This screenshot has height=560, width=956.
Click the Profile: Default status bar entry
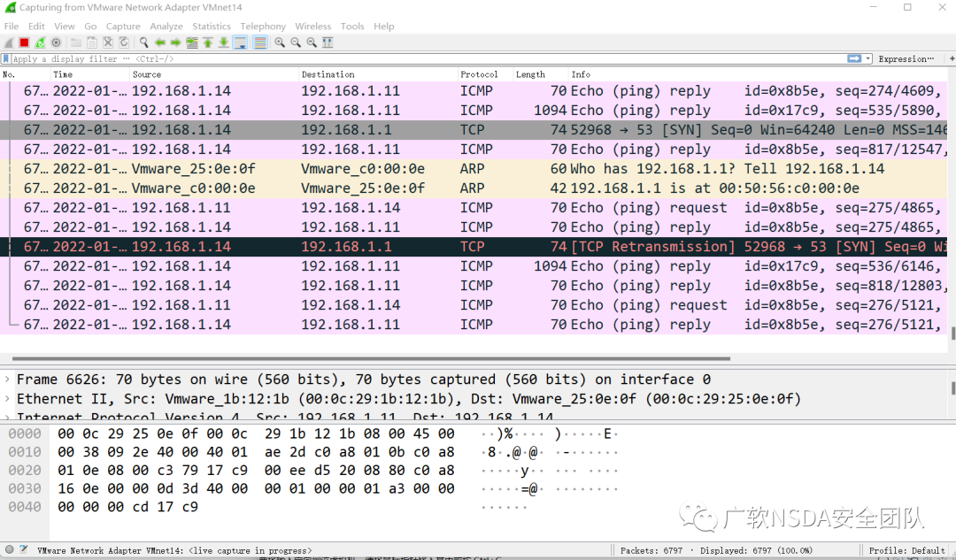tap(906, 550)
